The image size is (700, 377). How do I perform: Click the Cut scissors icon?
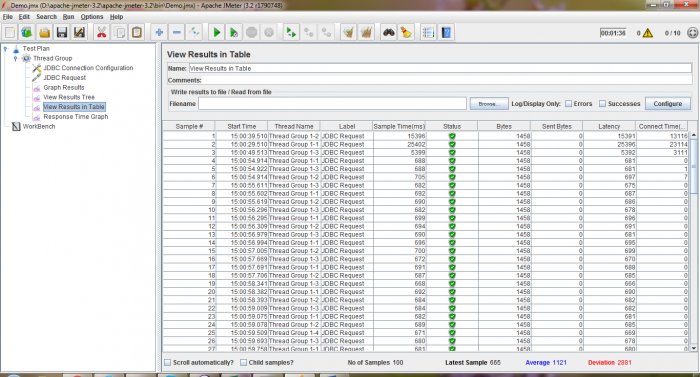click(x=101, y=33)
